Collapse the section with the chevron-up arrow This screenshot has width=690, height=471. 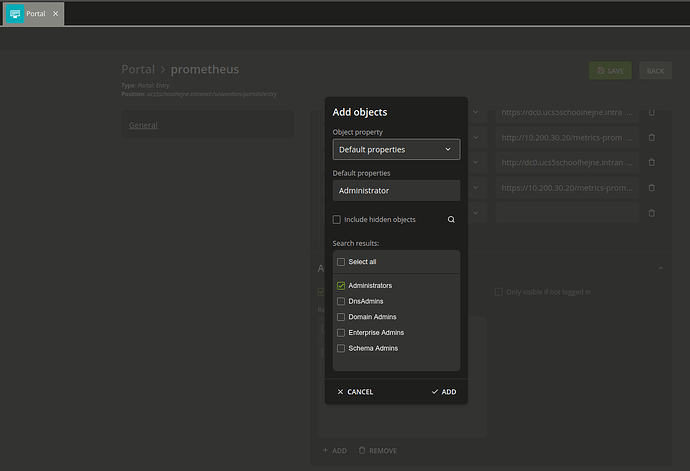[661, 268]
